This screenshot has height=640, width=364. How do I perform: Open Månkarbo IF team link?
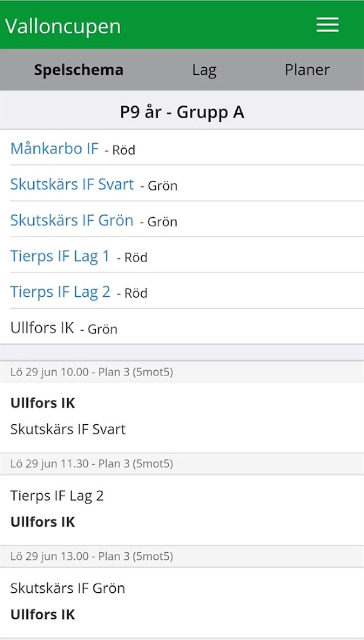[x=54, y=148]
